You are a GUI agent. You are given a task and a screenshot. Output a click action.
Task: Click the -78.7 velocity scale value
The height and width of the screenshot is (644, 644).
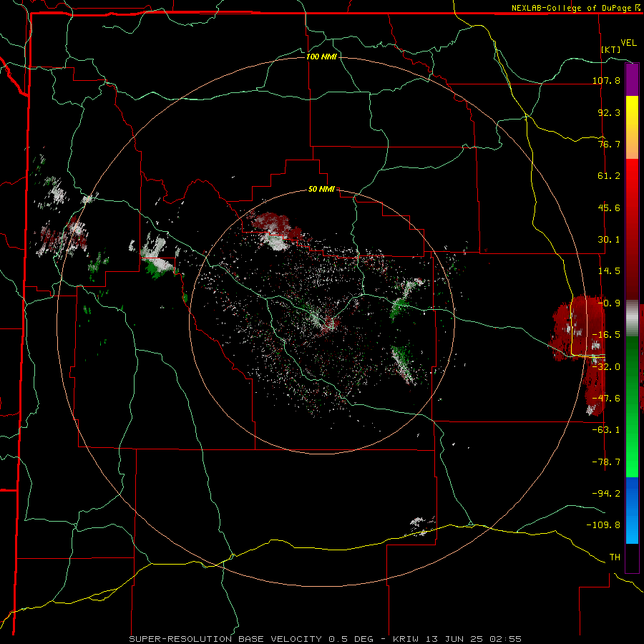[606, 462]
